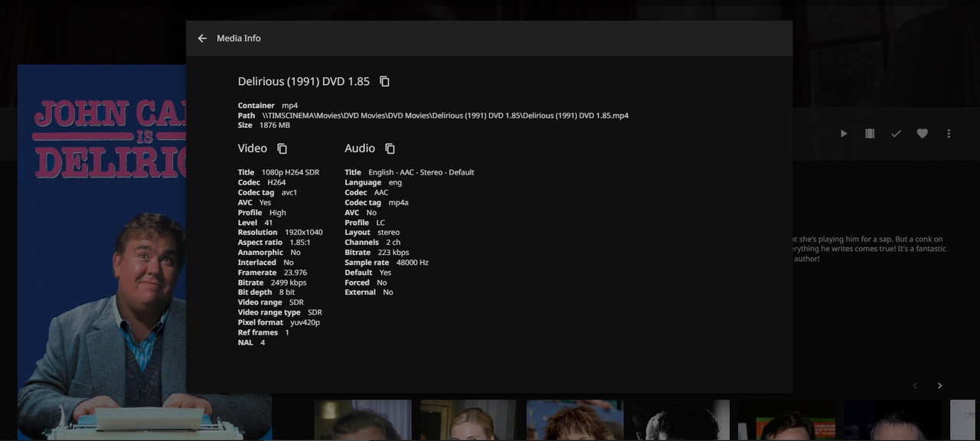This screenshot has width=980, height=441.
Task: Mark the movie as played (checkmark)
Action: (x=896, y=133)
